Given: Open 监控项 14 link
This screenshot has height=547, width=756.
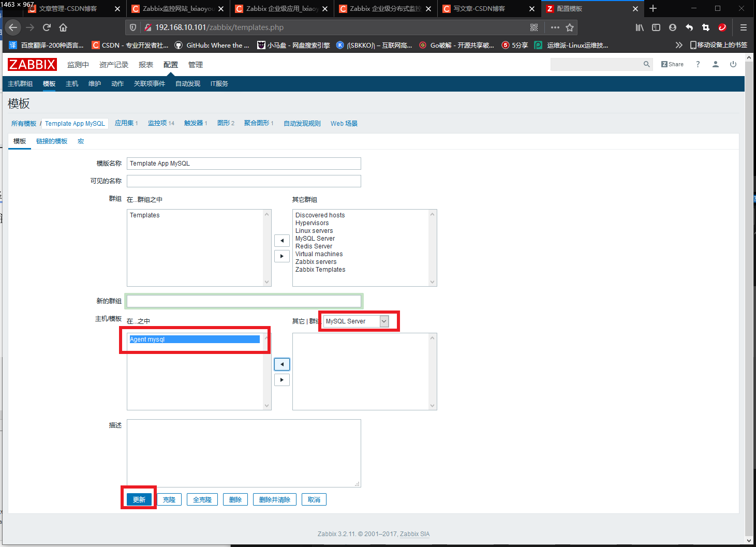Looking at the screenshot, I should 161,123.
